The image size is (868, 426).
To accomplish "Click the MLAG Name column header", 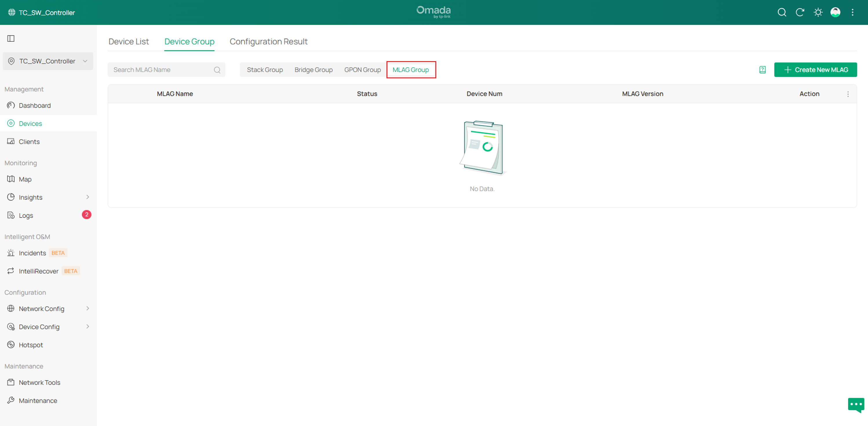I will tap(175, 94).
